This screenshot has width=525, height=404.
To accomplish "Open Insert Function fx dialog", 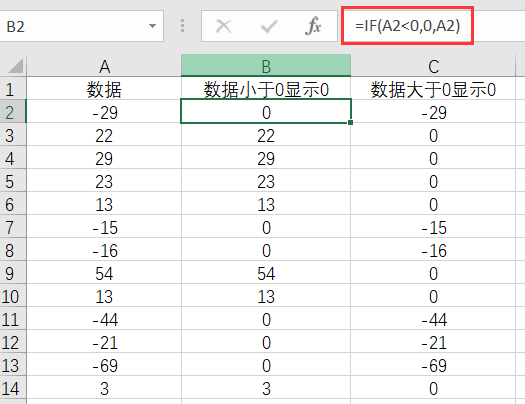I will [313, 26].
